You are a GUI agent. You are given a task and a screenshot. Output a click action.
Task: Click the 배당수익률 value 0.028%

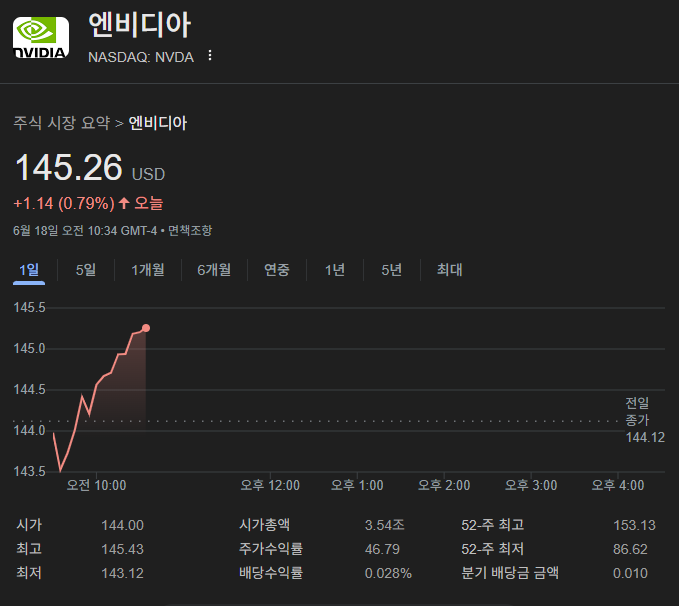[388, 573]
